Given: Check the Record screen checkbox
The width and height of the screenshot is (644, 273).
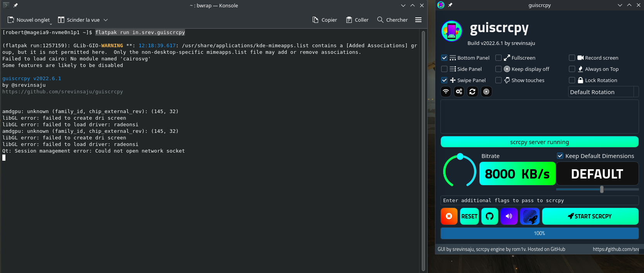Looking at the screenshot, I should [572, 58].
